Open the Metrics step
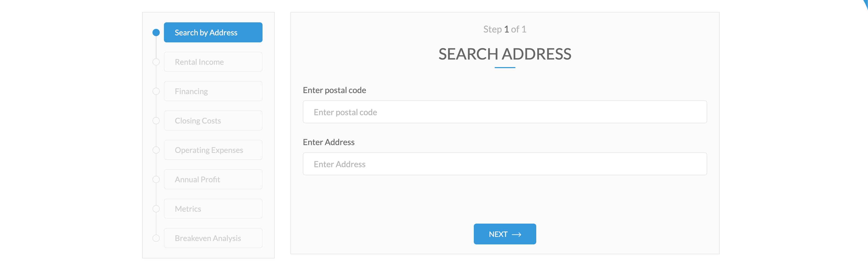868x273 pixels. [213, 209]
